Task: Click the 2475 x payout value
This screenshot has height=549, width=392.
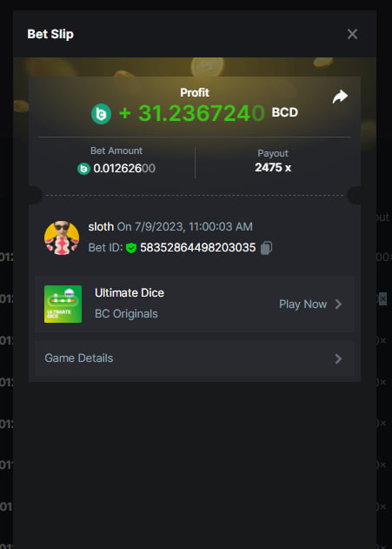Action: [273, 168]
